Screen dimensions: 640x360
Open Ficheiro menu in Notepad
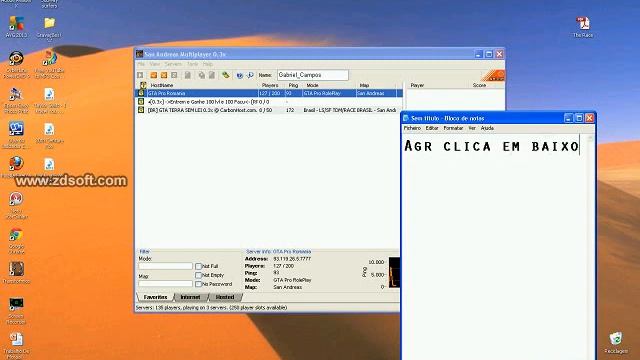(x=412, y=128)
